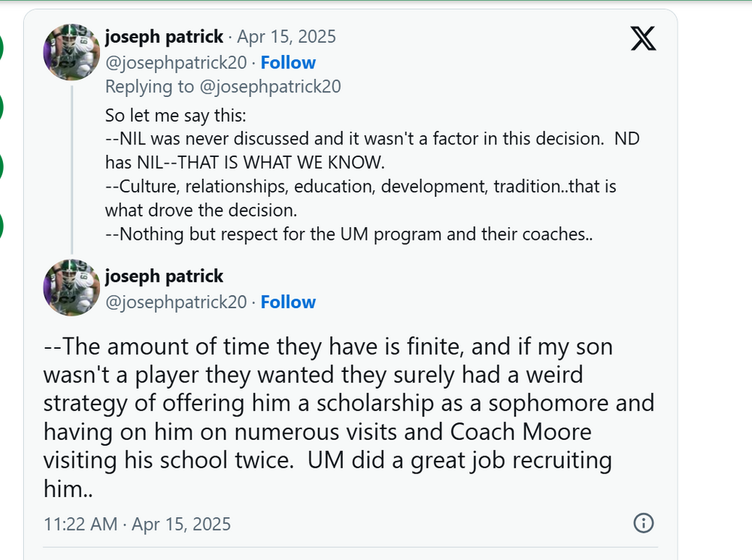Open the tweet info icon
This screenshot has height=560, width=752.
644,523
